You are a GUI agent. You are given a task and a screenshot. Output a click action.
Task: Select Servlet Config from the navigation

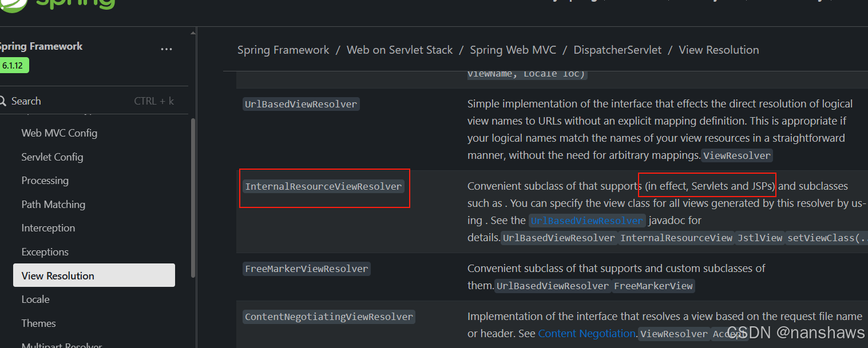tap(52, 157)
